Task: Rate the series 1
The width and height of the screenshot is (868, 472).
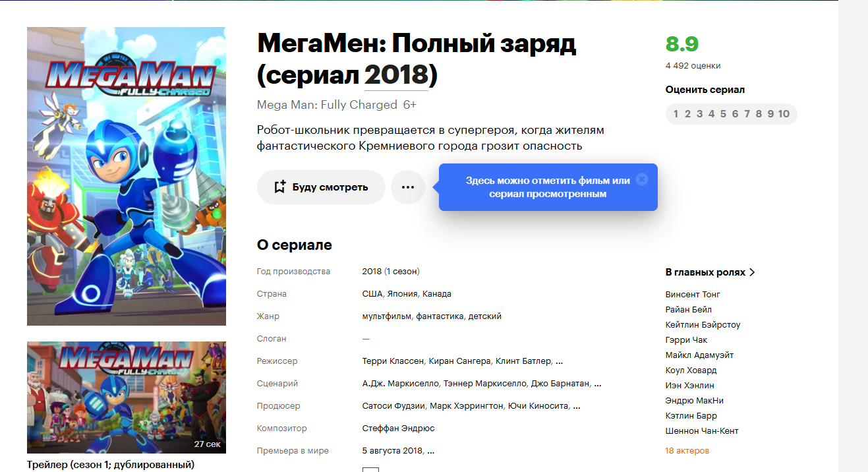Action: [x=676, y=114]
